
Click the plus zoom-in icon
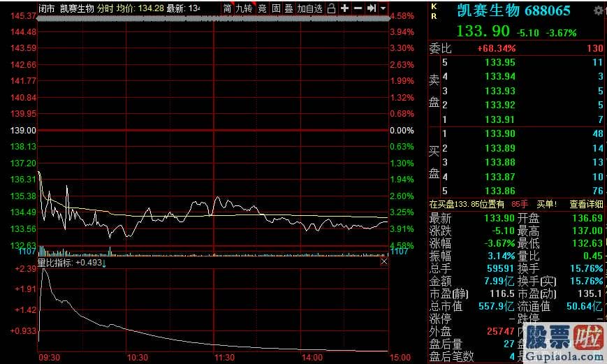pos(344,8)
